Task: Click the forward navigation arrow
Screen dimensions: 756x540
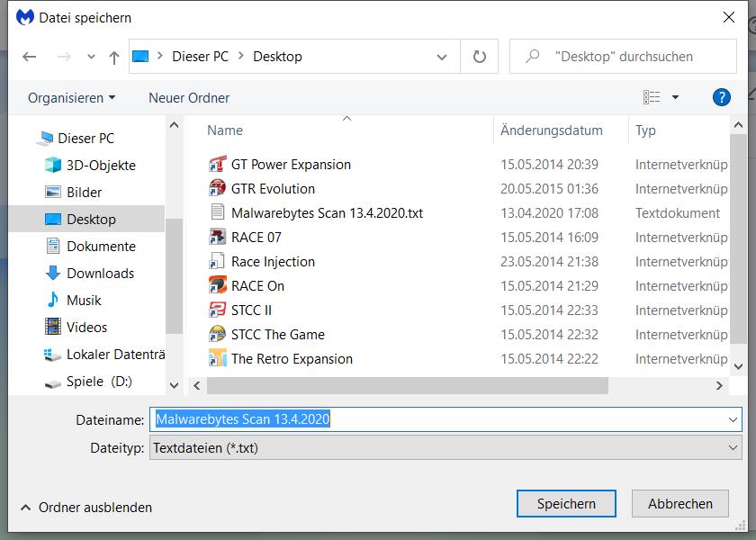Action: 64,57
